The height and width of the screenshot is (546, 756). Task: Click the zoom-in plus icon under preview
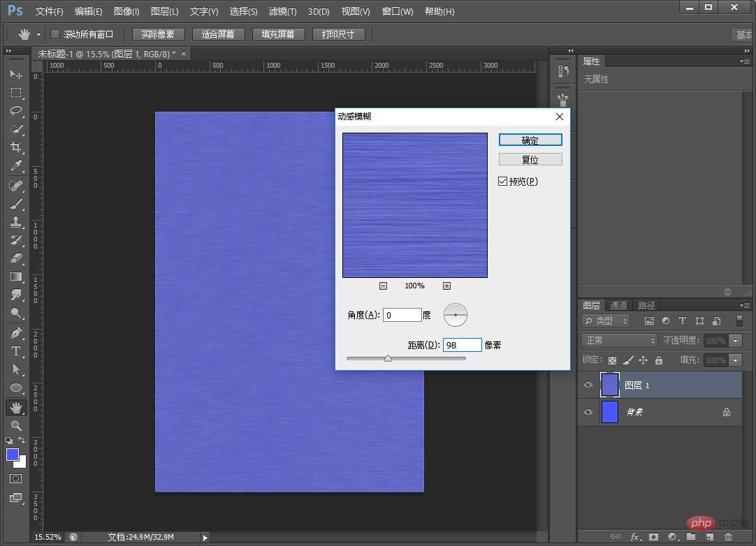[x=446, y=286]
